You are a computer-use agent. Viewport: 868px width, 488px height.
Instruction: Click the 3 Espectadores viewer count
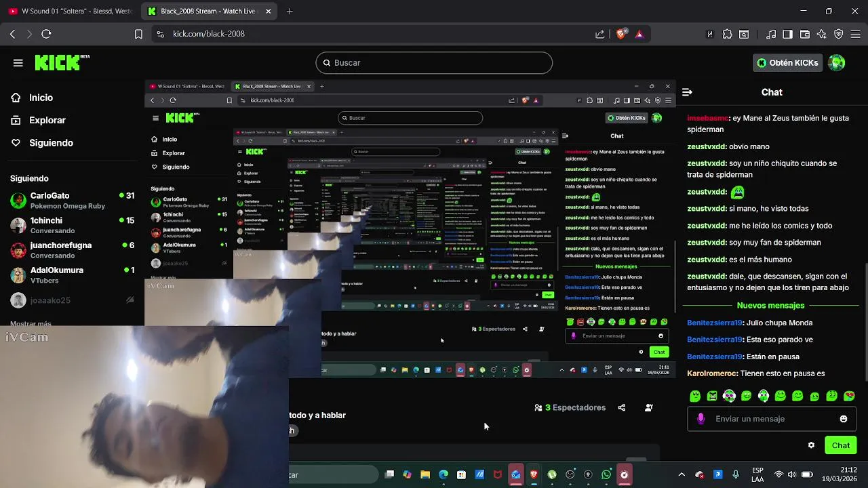(x=570, y=407)
